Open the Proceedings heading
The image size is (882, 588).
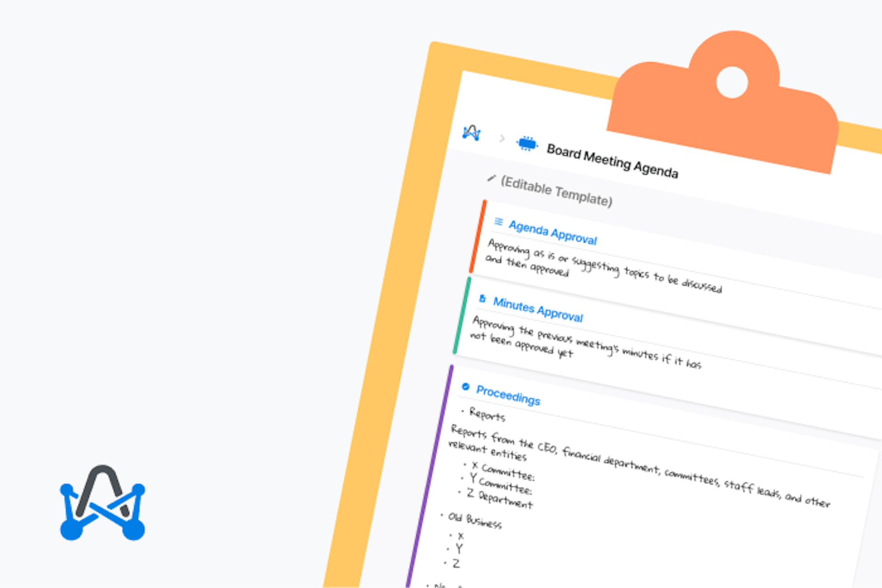[x=508, y=395]
